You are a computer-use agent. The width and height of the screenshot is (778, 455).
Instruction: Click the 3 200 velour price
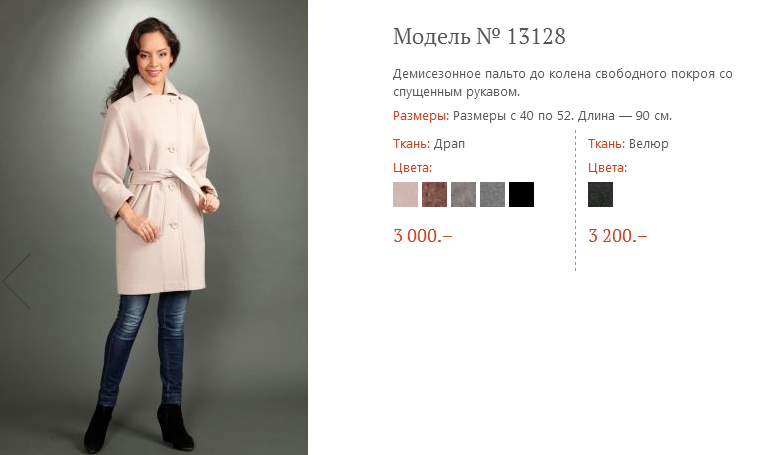point(617,236)
